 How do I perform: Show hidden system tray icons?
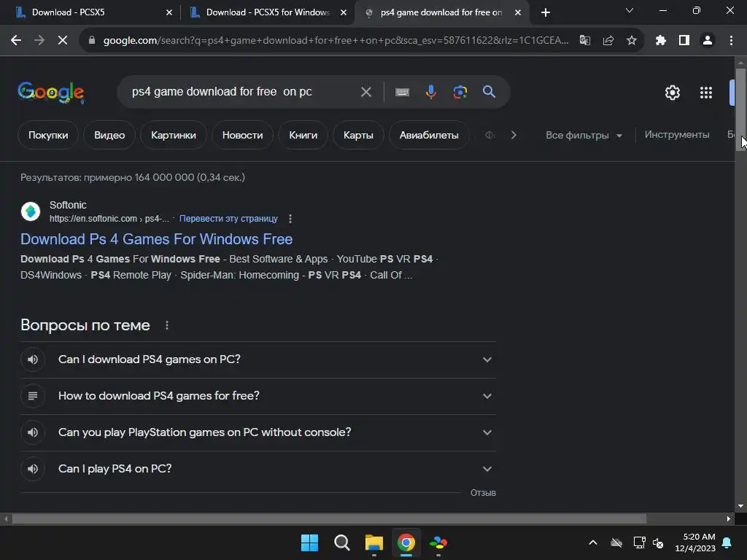point(593,542)
